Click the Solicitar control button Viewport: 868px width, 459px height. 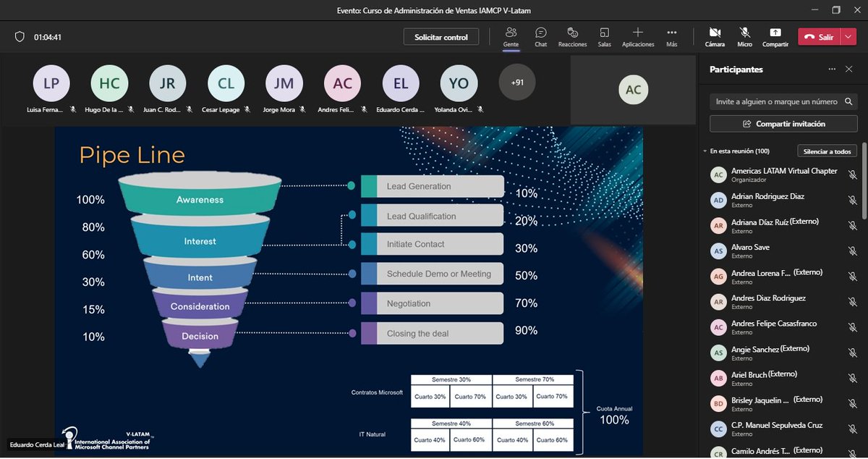coord(441,35)
